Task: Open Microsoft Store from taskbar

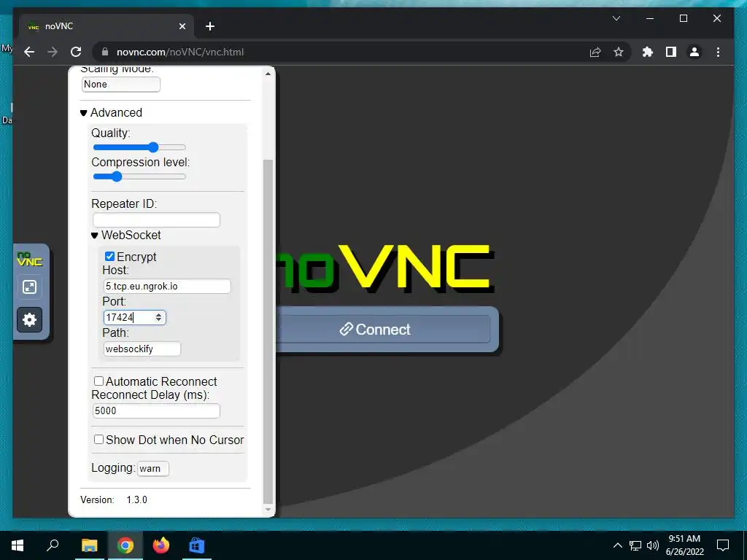Action: click(197, 545)
